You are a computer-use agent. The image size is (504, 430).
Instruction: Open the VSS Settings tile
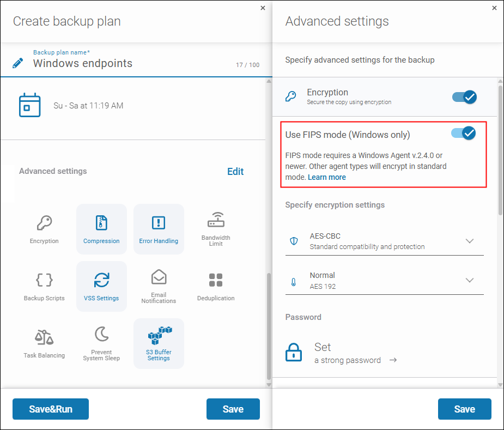tap(101, 286)
